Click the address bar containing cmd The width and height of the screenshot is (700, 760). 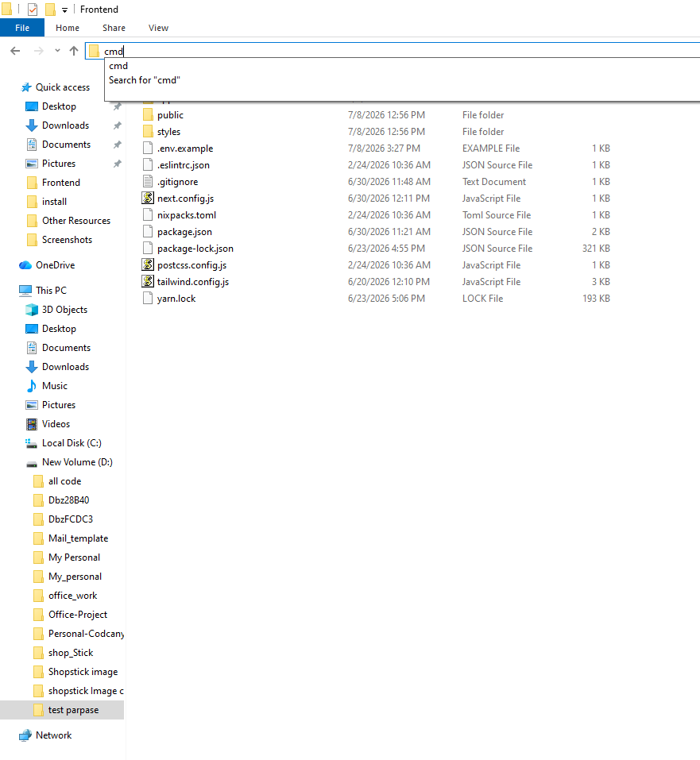393,51
